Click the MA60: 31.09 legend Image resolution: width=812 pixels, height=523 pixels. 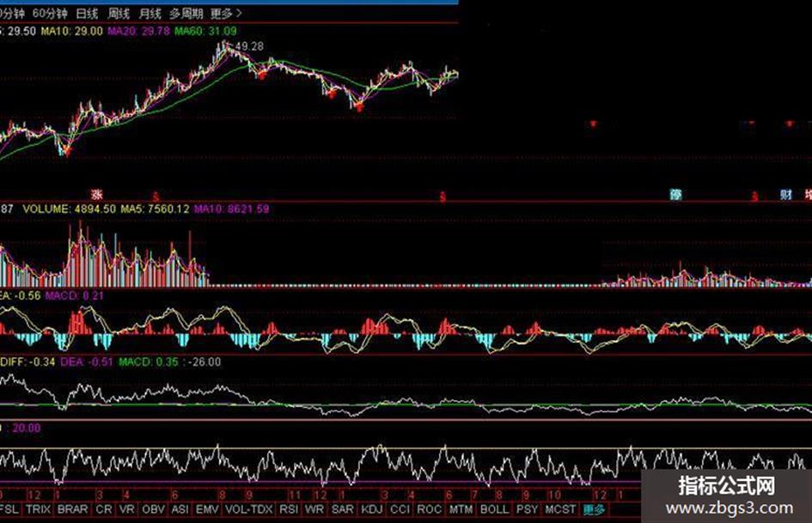pyautogui.click(x=205, y=31)
